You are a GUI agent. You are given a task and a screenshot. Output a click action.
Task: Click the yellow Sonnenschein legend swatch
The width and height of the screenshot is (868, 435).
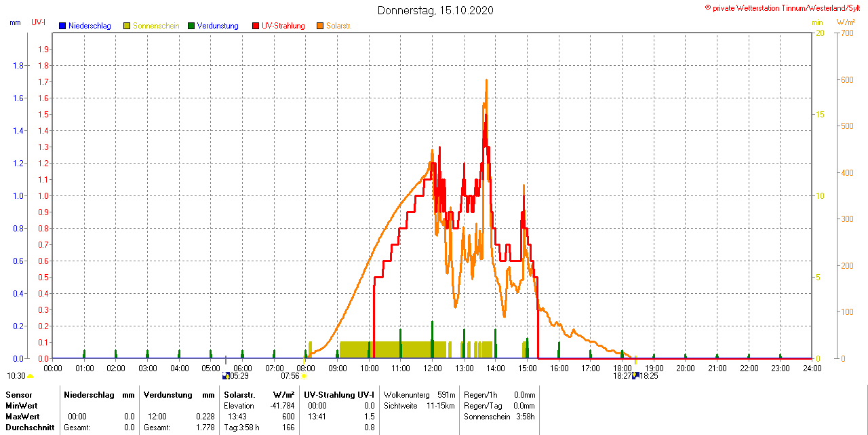coord(127,26)
